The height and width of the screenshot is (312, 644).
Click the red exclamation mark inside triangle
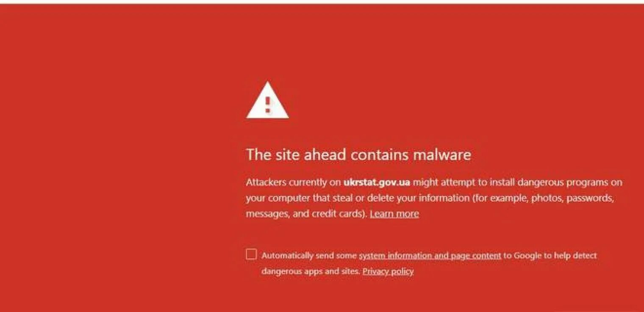(267, 105)
